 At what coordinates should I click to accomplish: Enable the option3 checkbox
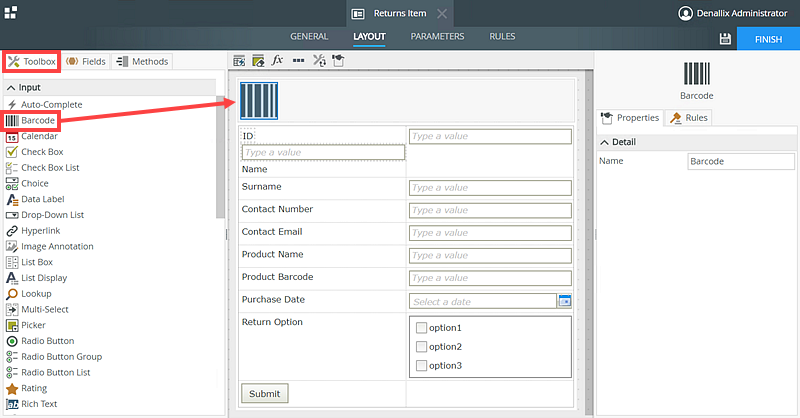point(421,366)
